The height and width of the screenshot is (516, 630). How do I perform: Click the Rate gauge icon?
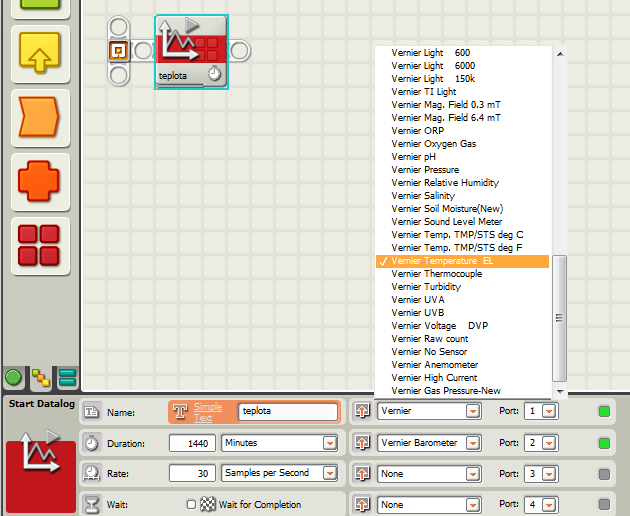point(92,473)
